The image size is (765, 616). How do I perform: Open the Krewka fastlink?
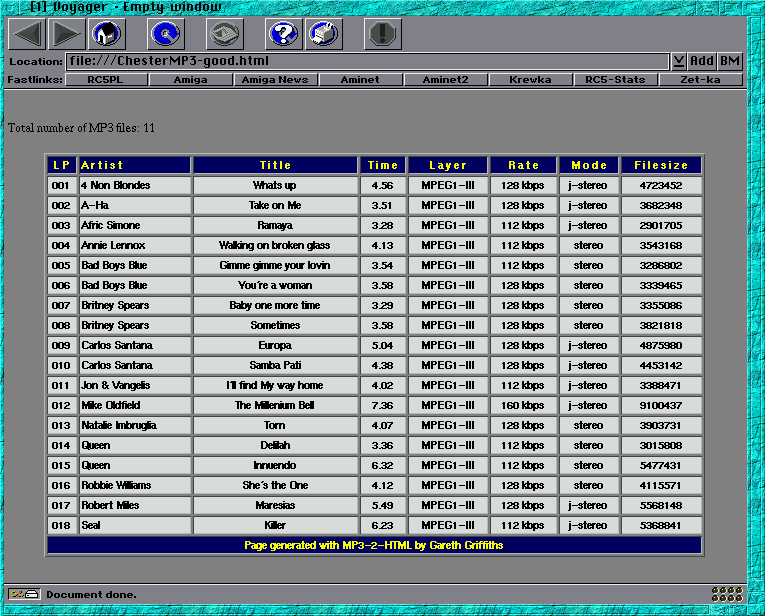[530, 79]
